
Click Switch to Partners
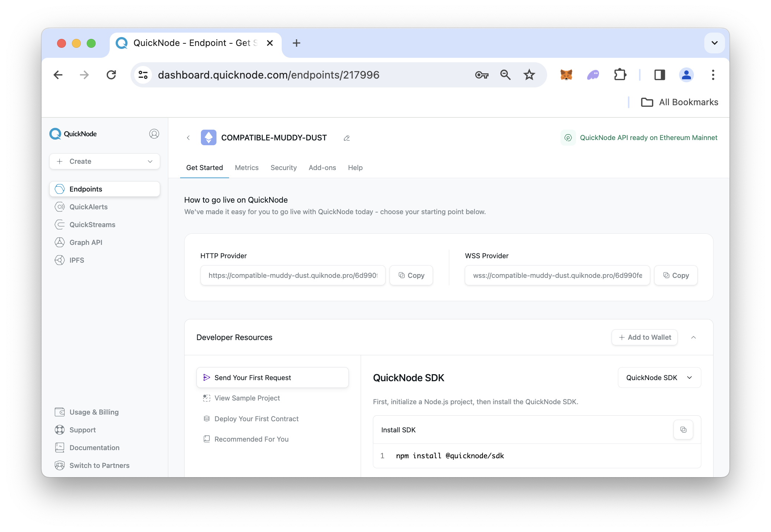(92, 465)
